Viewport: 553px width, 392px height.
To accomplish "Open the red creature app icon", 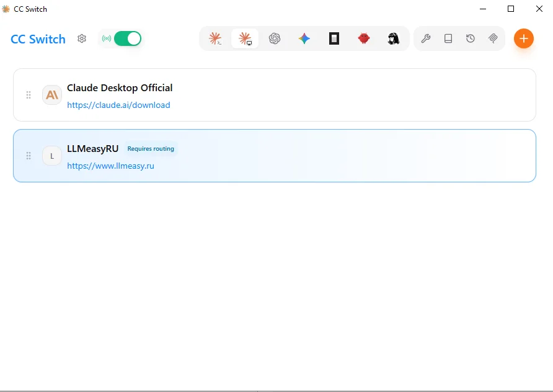I will pos(364,38).
